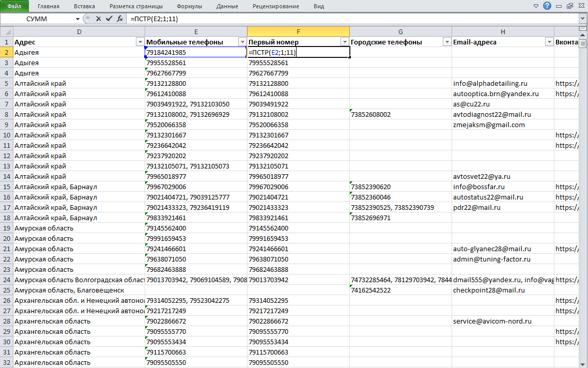Click the Select All corner triangle

point(6,32)
